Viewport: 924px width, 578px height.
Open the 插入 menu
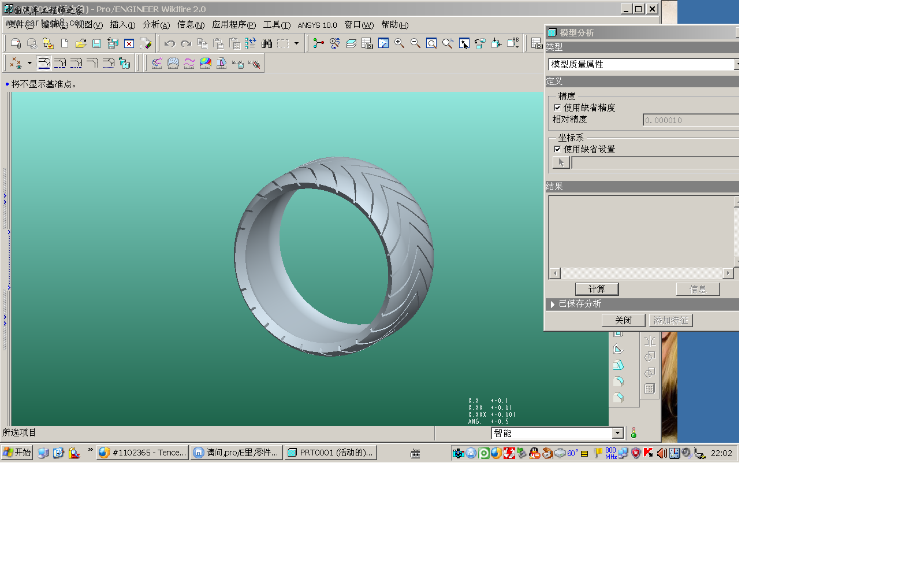122,24
